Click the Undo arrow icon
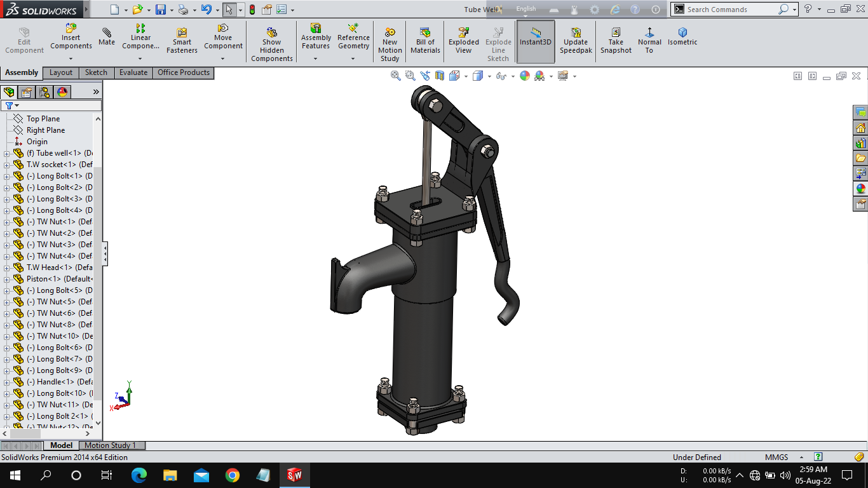 click(x=206, y=10)
